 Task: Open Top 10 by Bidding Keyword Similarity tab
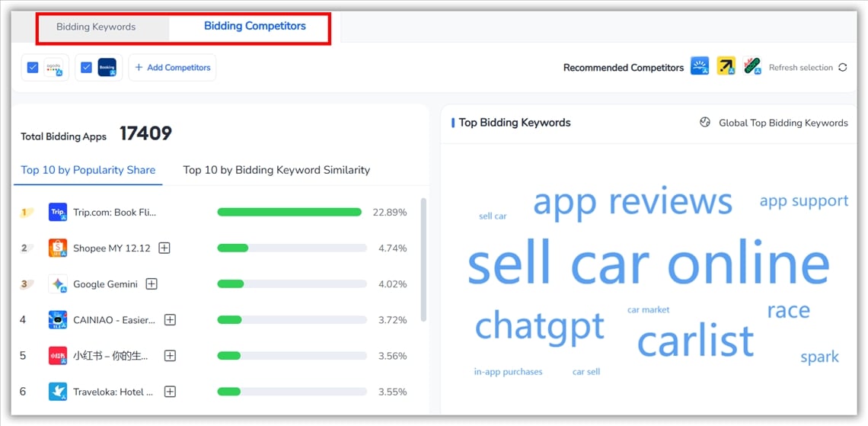tap(276, 170)
